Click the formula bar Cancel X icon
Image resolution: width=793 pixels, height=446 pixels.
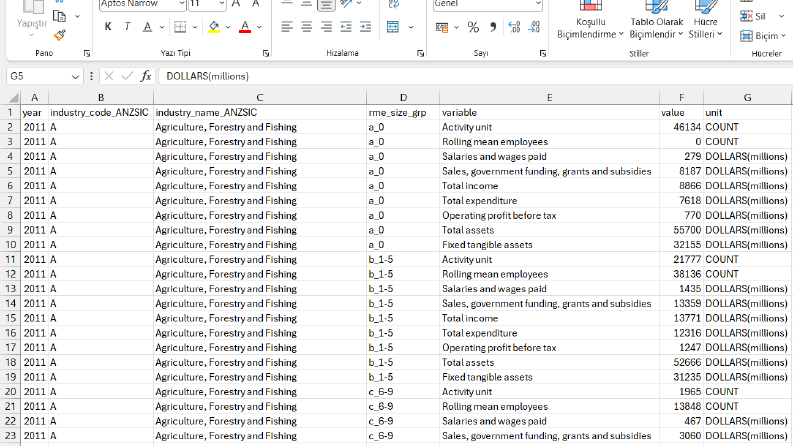point(109,76)
